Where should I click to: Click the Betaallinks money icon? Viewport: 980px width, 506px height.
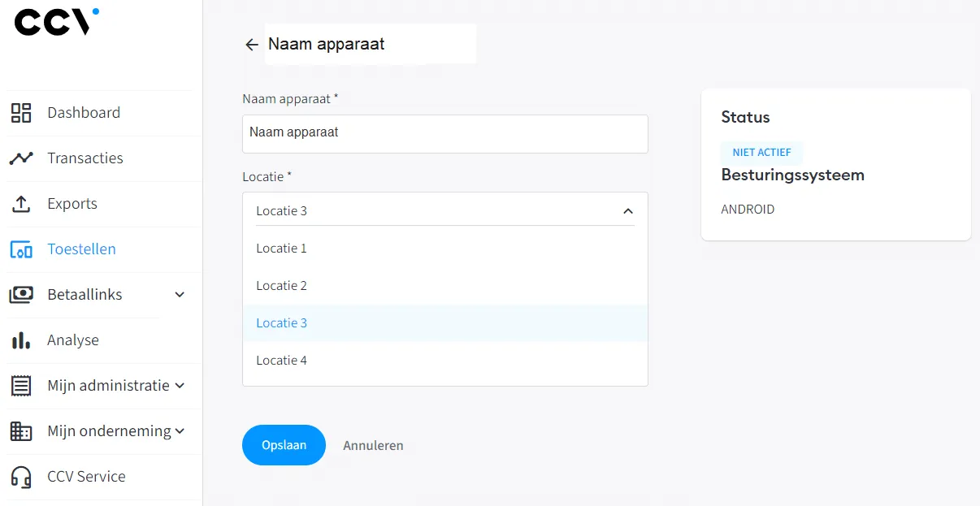pos(21,295)
